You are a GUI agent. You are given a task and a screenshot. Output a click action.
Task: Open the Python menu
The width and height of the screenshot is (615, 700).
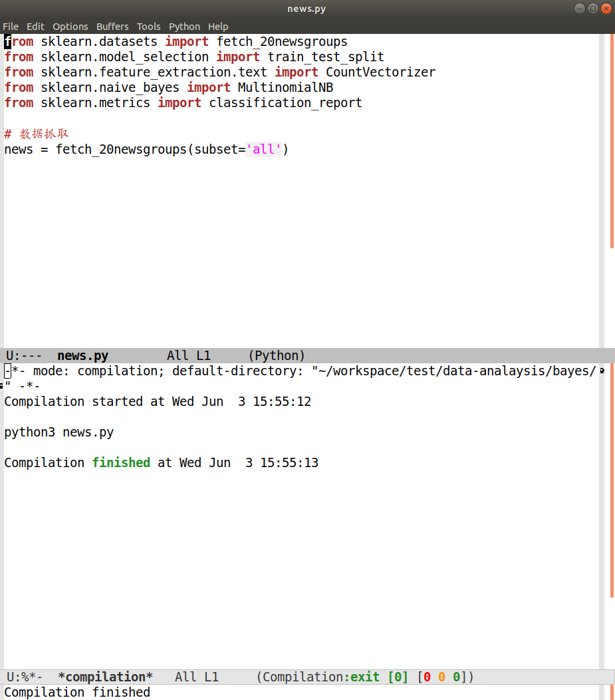[x=184, y=27]
